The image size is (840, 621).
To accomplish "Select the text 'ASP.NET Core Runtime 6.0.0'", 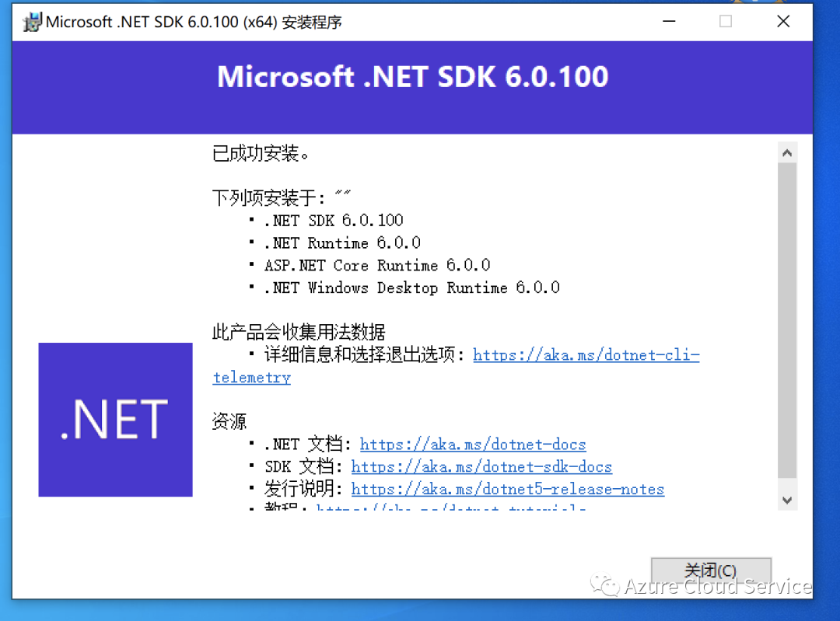I will [376, 266].
